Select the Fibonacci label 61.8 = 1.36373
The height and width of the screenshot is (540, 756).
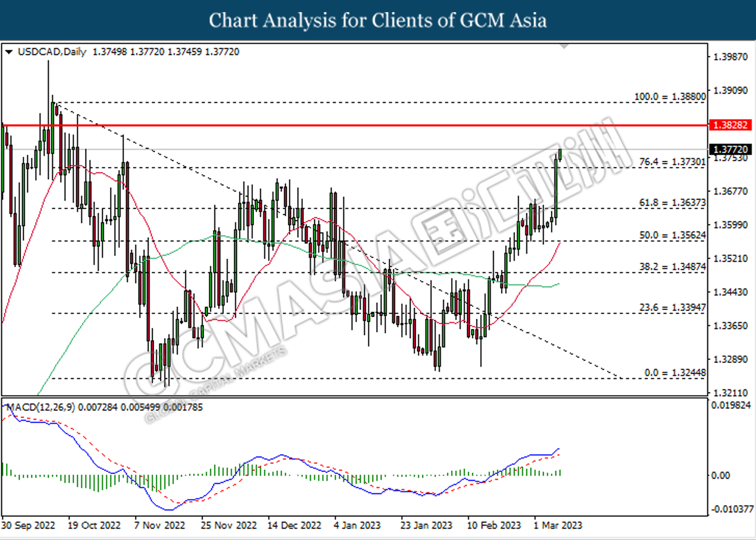(x=672, y=203)
